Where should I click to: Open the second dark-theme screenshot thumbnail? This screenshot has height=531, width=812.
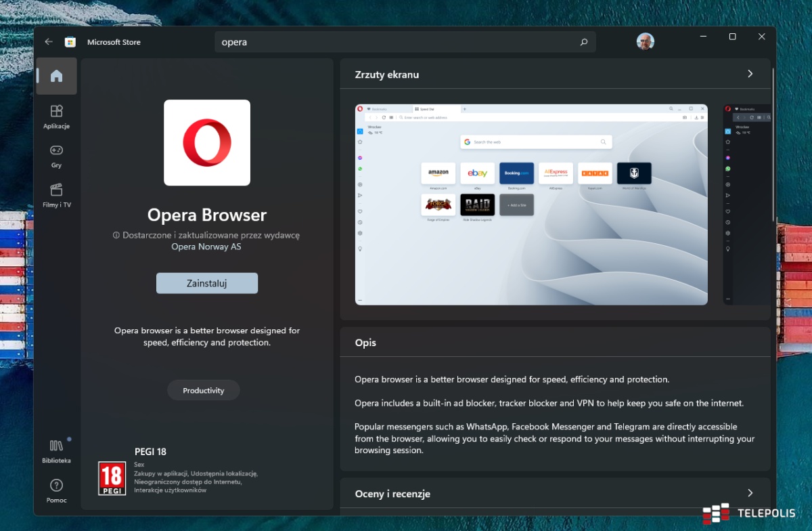point(746,204)
